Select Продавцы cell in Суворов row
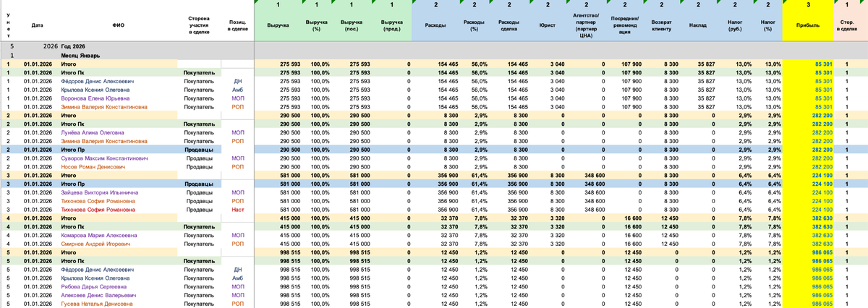The height and width of the screenshot is (308, 868). (200, 158)
